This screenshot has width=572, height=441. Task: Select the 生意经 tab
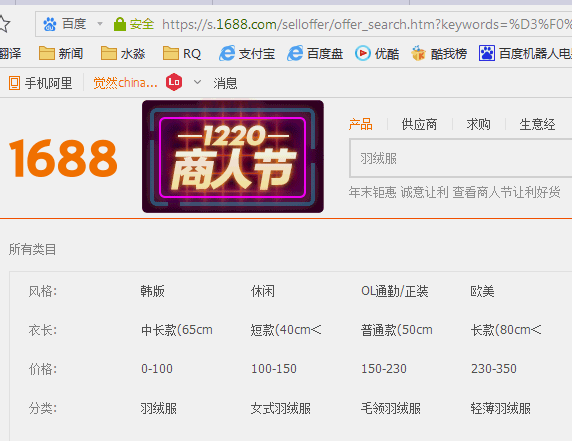click(x=537, y=125)
